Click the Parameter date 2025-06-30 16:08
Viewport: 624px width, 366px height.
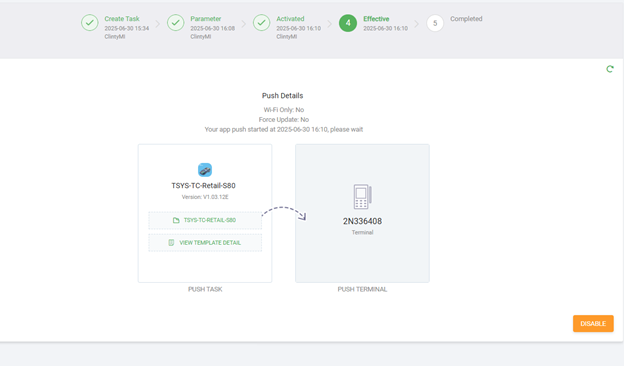pos(213,28)
